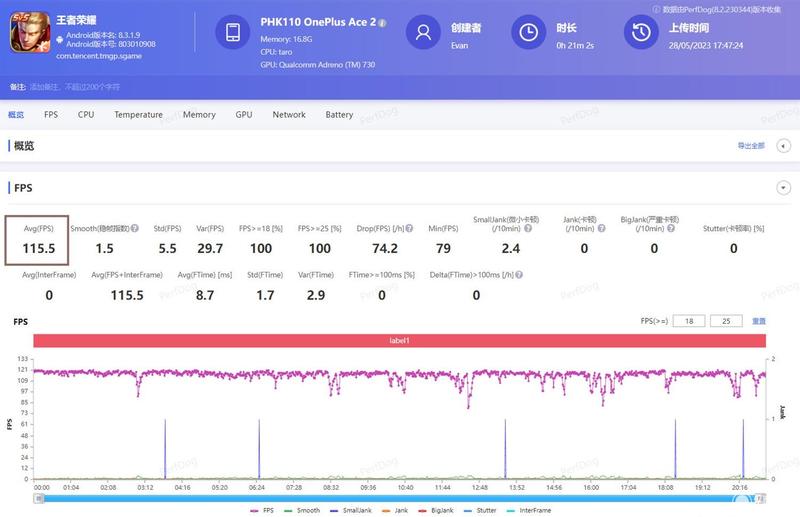Screen dimensions: 800x517
Task: Click the Std(FTime) value 1.7
Action: [x=265, y=296]
